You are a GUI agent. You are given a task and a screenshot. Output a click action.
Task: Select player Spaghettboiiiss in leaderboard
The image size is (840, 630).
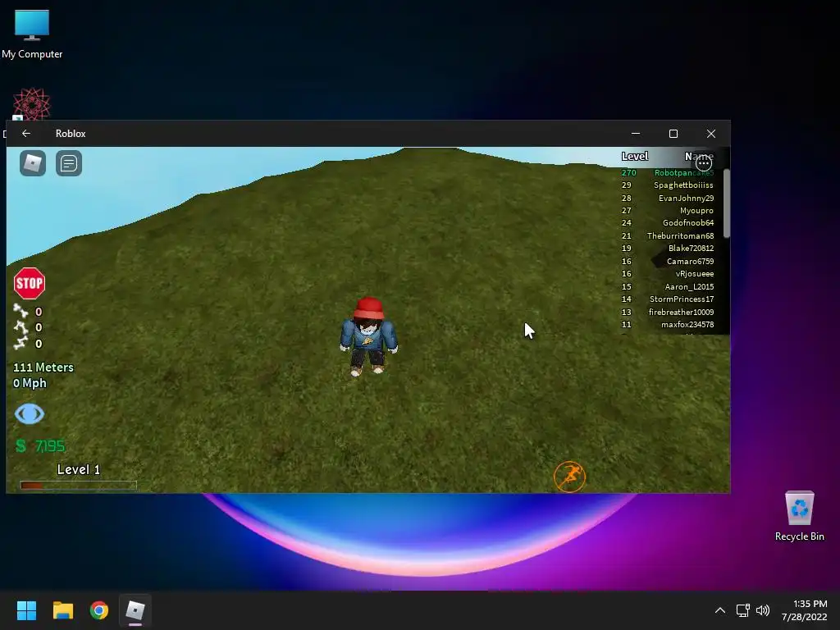[683, 185]
